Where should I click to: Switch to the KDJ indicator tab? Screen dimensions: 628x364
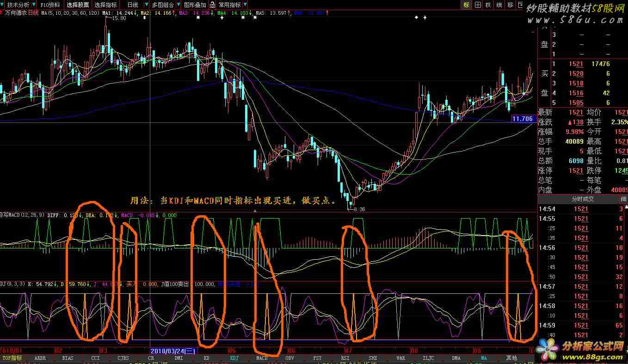(x=234, y=358)
